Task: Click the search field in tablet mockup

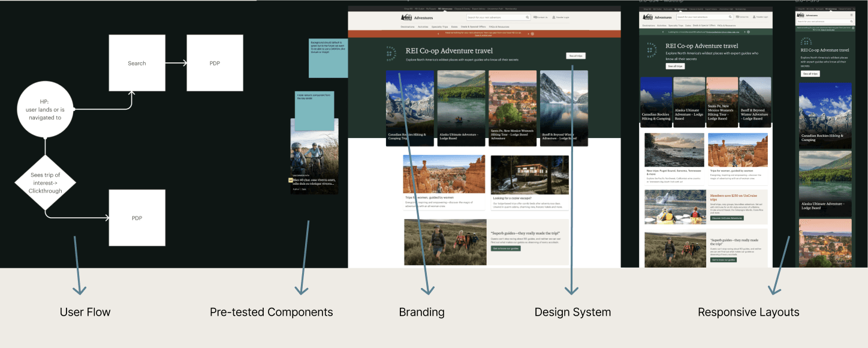Action: pos(705,17)
